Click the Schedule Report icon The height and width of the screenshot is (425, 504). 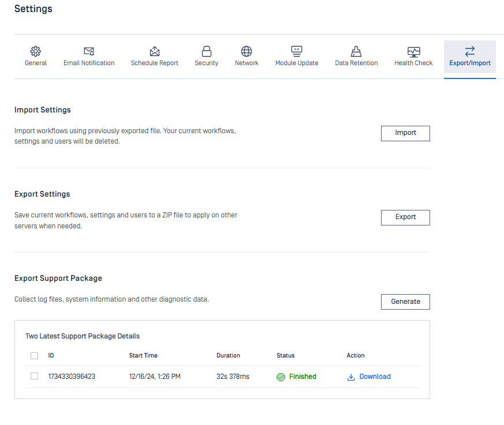pos(155,51)
